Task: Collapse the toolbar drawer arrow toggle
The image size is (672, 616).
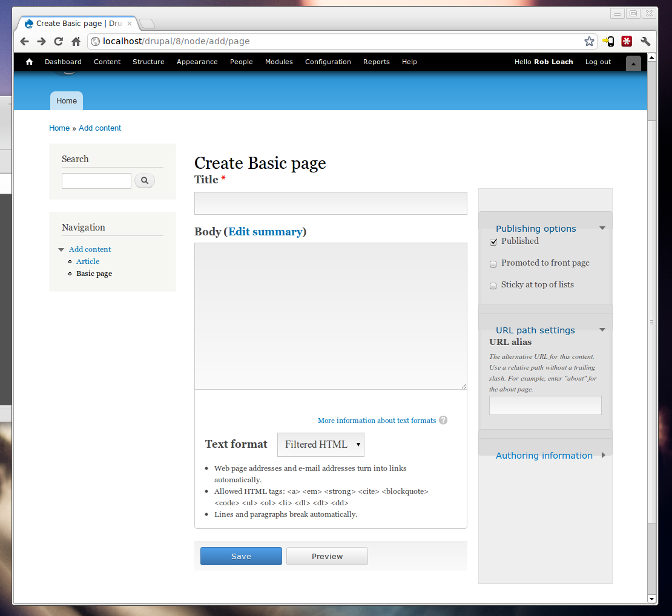Action: pos(633,64)
